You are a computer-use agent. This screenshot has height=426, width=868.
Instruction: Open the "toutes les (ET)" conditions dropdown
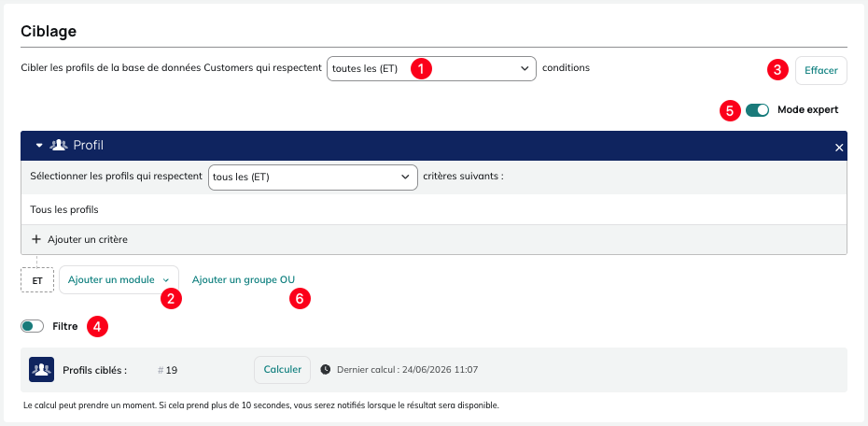click(431, 69)
